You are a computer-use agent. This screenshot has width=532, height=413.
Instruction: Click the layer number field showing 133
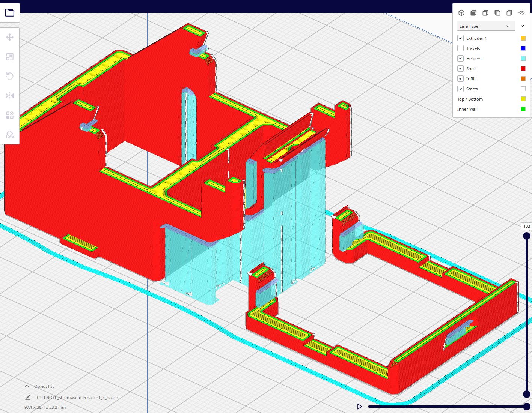(526, 226)
